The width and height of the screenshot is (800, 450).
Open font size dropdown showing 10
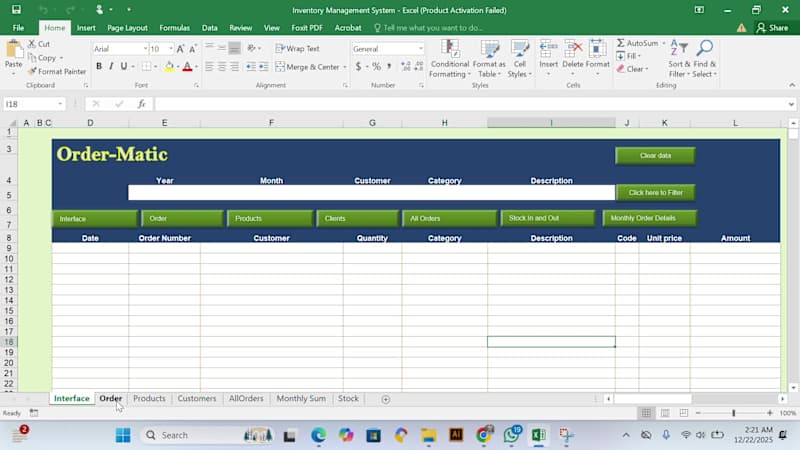[171, 48]
